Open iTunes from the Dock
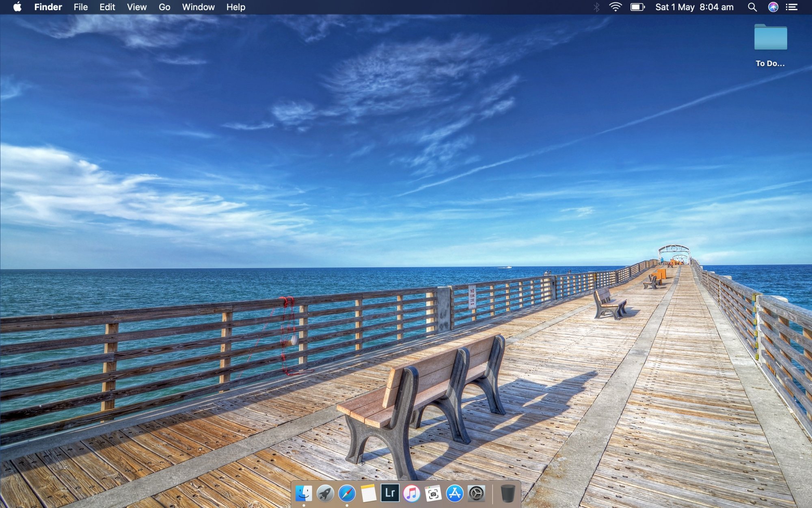 coord(411,493)
